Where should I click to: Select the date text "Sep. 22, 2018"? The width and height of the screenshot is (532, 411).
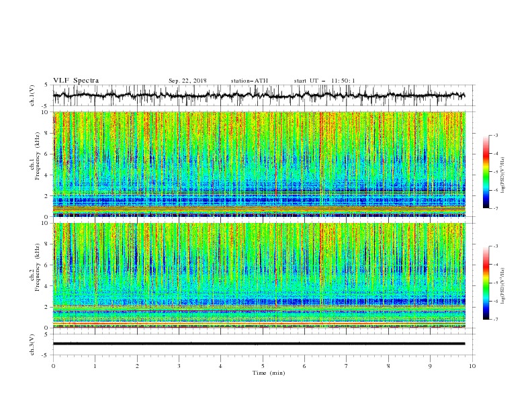(187, 81)
